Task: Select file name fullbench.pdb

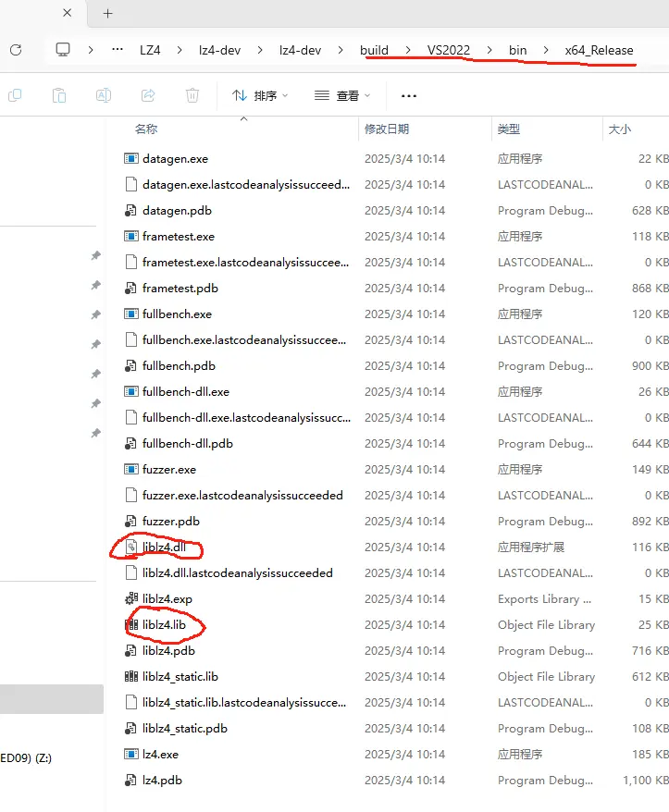Action: point(179,365)
